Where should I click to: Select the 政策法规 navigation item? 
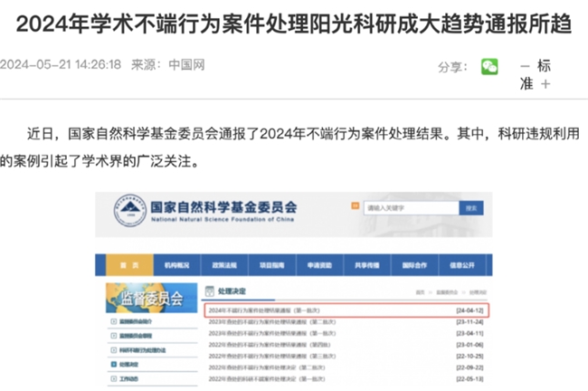pyautogui.click(x=224, y=265)
